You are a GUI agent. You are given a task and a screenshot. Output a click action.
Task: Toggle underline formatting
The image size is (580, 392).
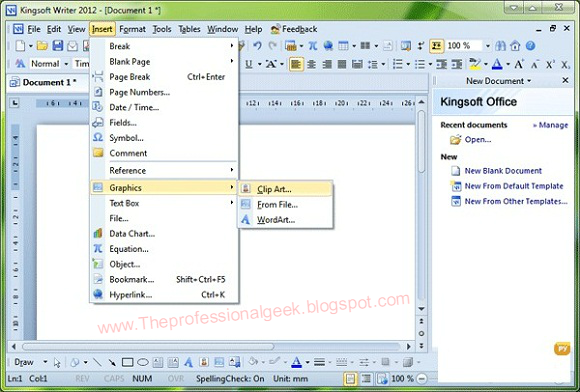[249, 64]
